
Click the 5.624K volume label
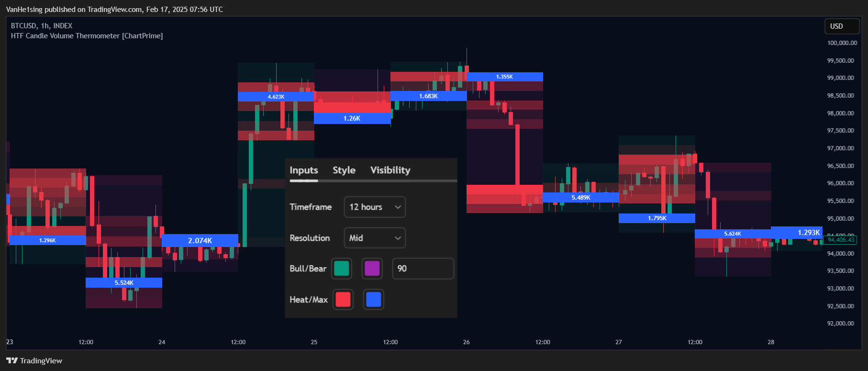click(x=733, y=234)
